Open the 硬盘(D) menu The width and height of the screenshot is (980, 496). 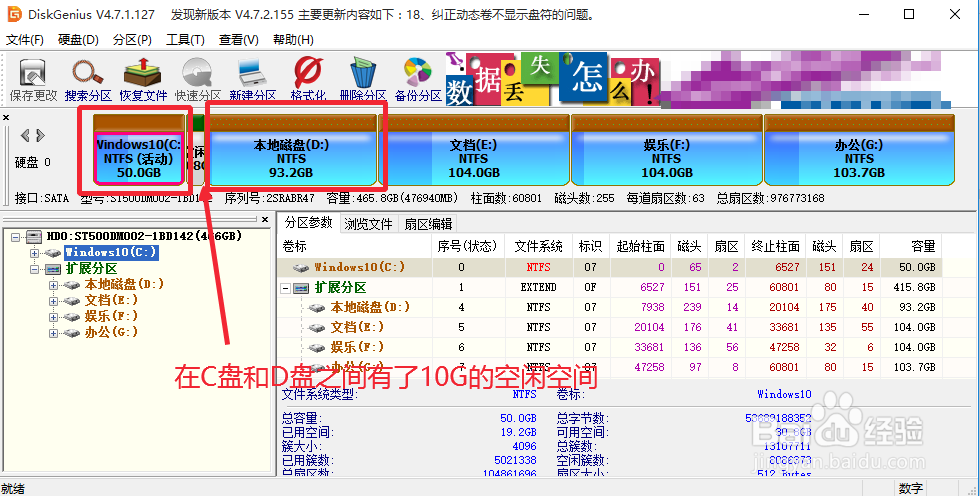point(78,40)
